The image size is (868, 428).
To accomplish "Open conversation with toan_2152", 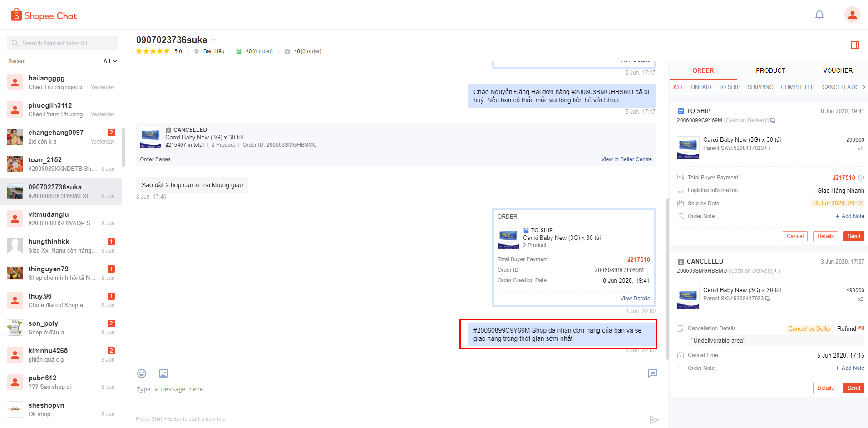I will coord(61,164).
